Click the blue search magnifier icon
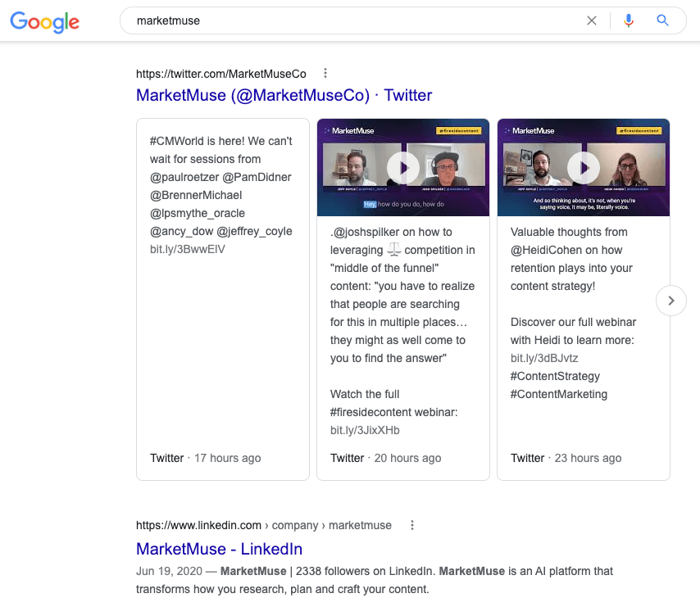This screenshot has width=700, height=616. click(662, 20)
